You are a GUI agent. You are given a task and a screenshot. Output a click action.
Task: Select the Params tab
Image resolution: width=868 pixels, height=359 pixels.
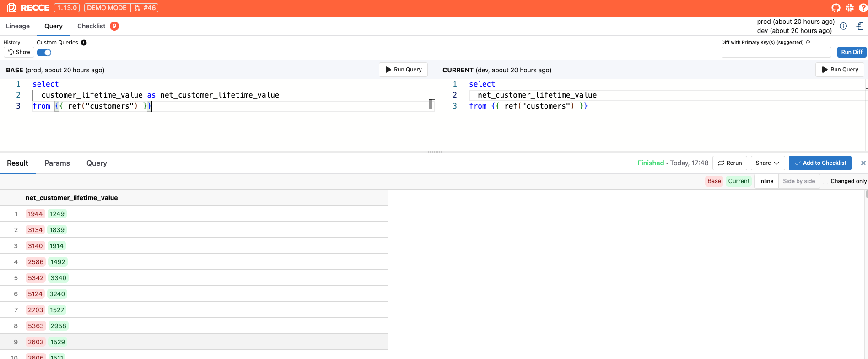coord(57,163)
